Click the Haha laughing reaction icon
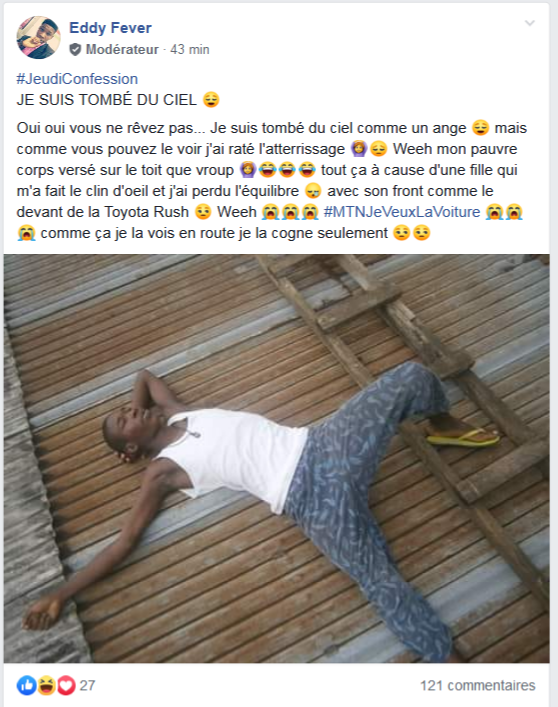 46,686
